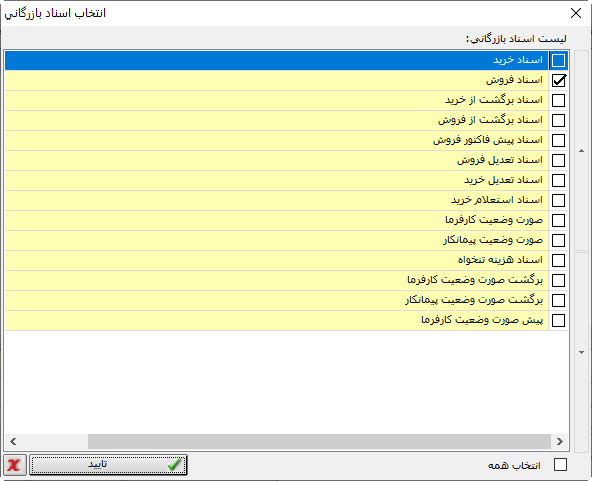Enable the اسناد برگشت از فروش checkbox
592x481 pixels.
pos(558,120)
